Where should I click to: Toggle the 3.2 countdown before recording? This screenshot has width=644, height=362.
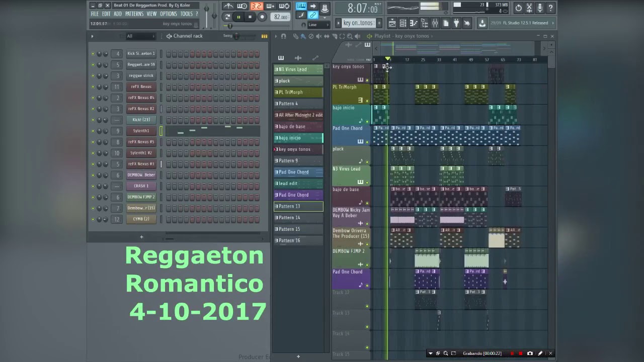pyautogui.click(x=257, y=6)
